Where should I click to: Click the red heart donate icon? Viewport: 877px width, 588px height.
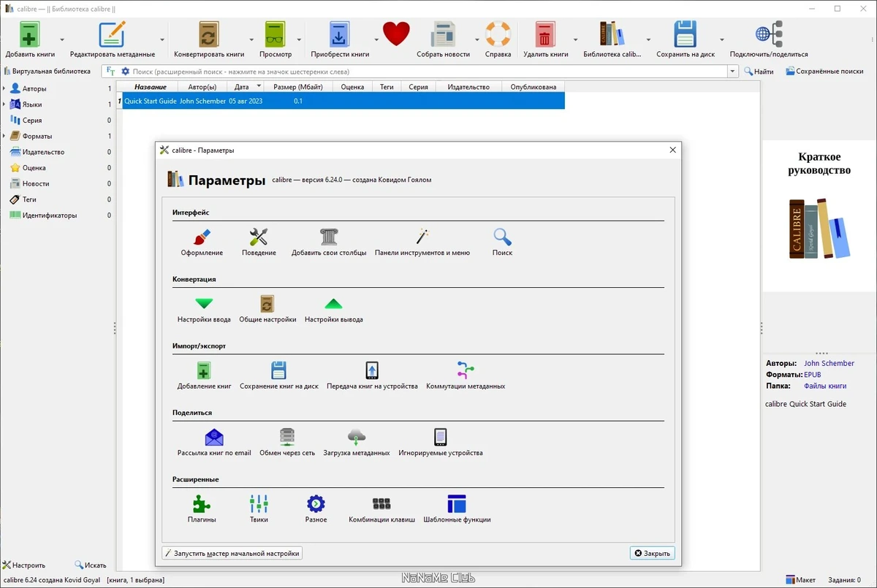pos(396,34)
